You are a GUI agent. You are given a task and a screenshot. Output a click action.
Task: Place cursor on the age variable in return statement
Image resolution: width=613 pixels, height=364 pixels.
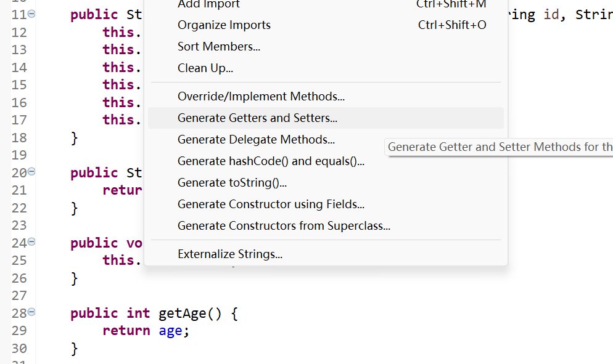pyautogui.click(x=170, y=331)
